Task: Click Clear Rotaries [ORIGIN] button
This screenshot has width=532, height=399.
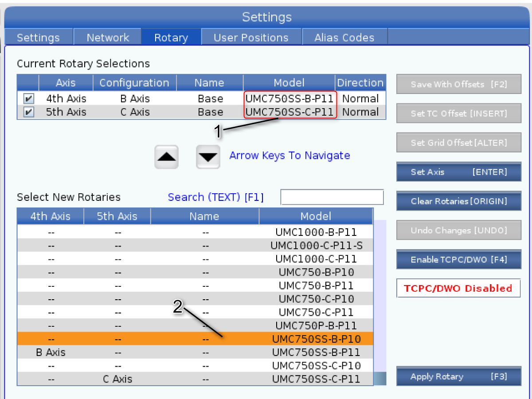Action: tap(459, 201)
